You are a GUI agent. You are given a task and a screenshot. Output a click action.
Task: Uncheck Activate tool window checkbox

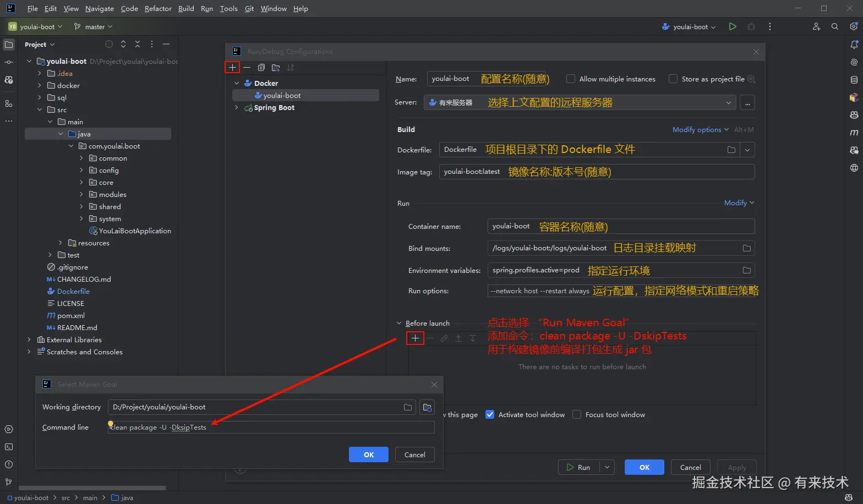490,414
